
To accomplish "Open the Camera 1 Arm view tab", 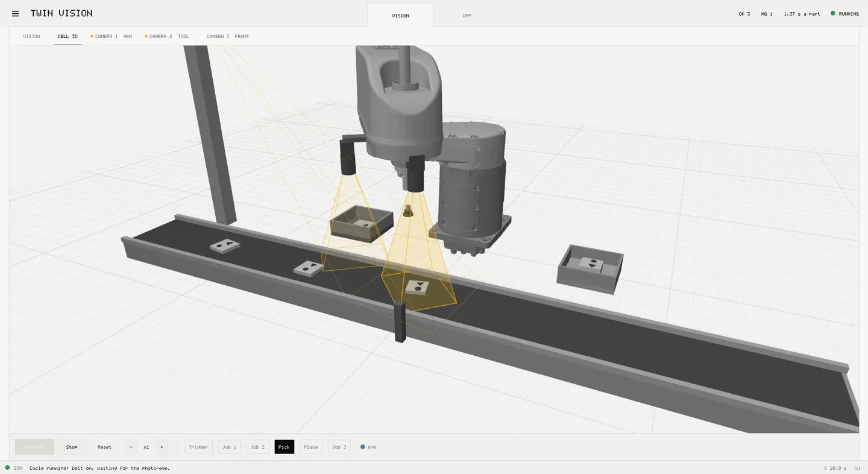I will (x=112, y=36).
